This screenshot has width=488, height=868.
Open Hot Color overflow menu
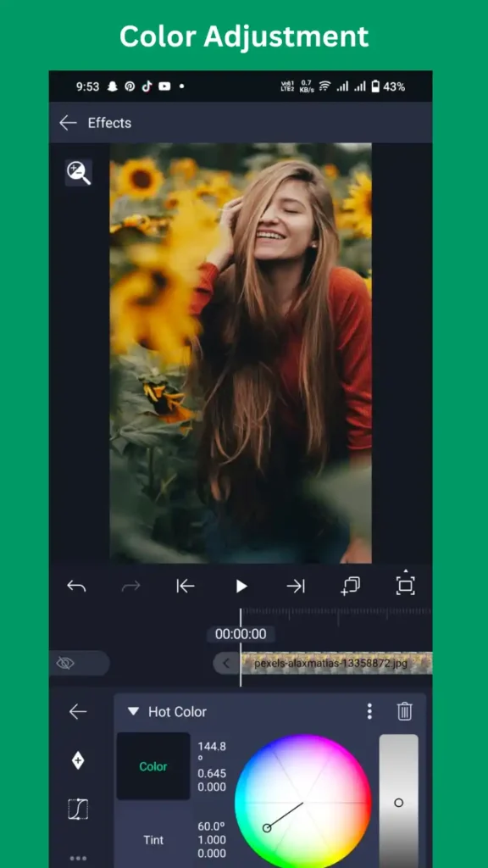pyautogui.click(x=369, y=711)
